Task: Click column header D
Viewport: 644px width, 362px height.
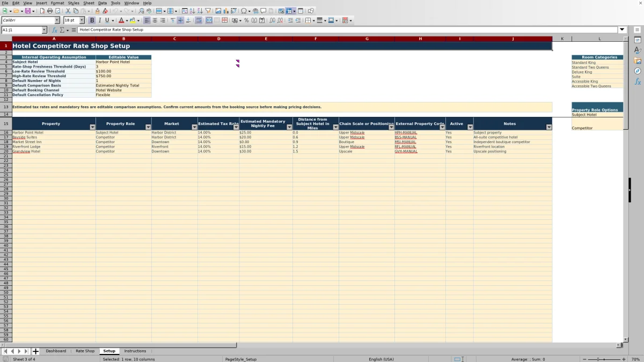Action: point(218,39)
